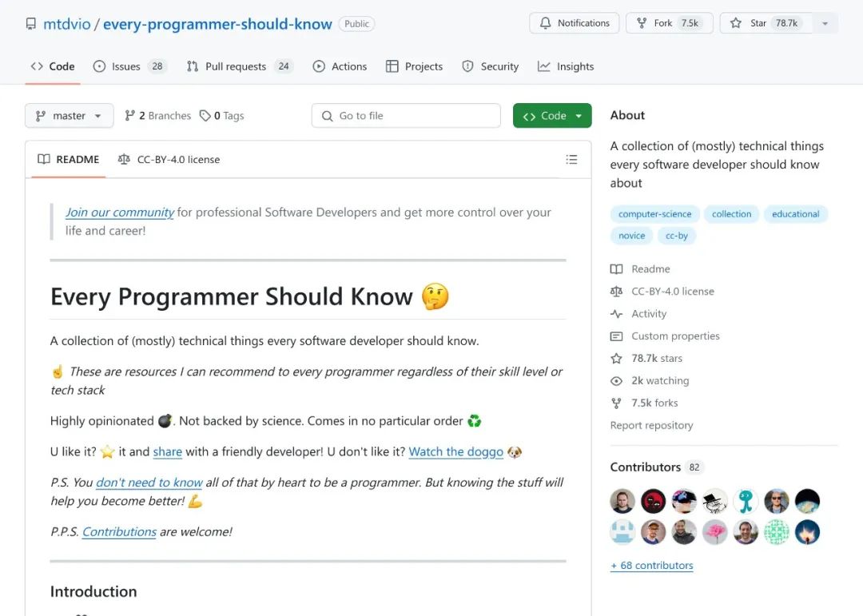863x616 pixels.
Task: Open the red-and-black contributor avatar
Action: [x=654, y=502]
